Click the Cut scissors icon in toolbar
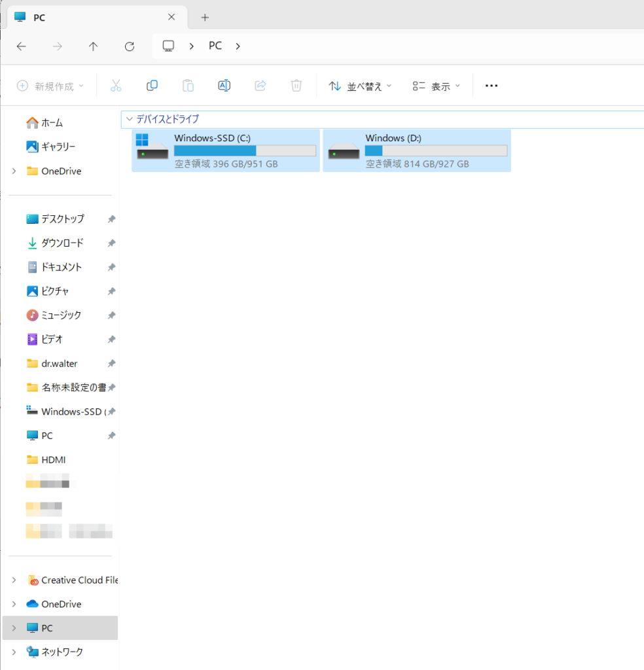This screenshot has height=670, width=644. coord(116,86)
